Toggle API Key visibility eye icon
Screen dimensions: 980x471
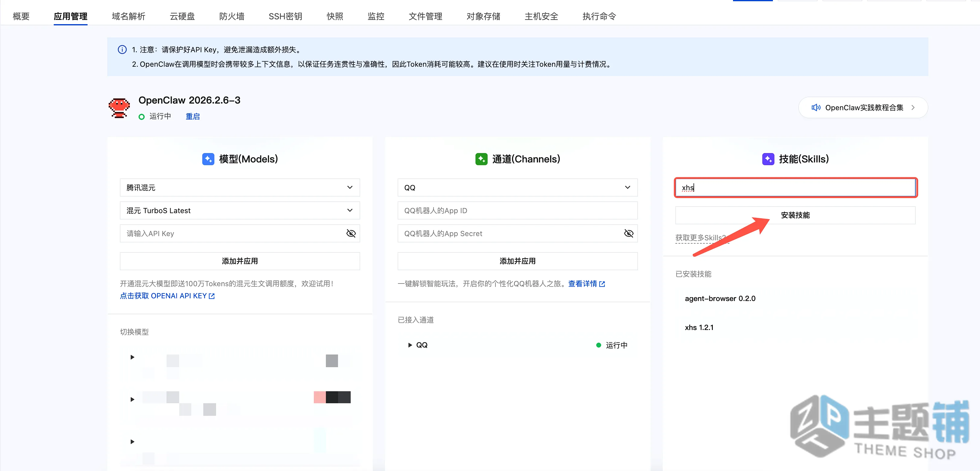point(351,233)
